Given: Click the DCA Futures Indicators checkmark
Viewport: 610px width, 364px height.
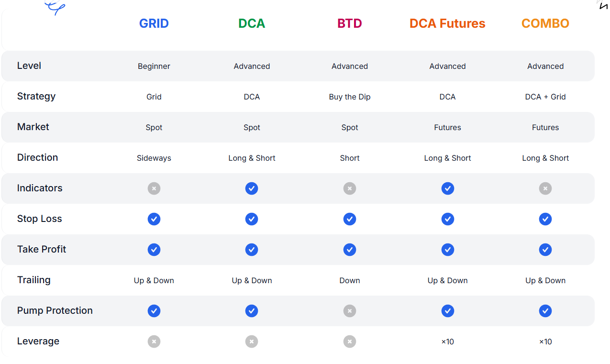Looking at the screenshot, I should point(448,188).
